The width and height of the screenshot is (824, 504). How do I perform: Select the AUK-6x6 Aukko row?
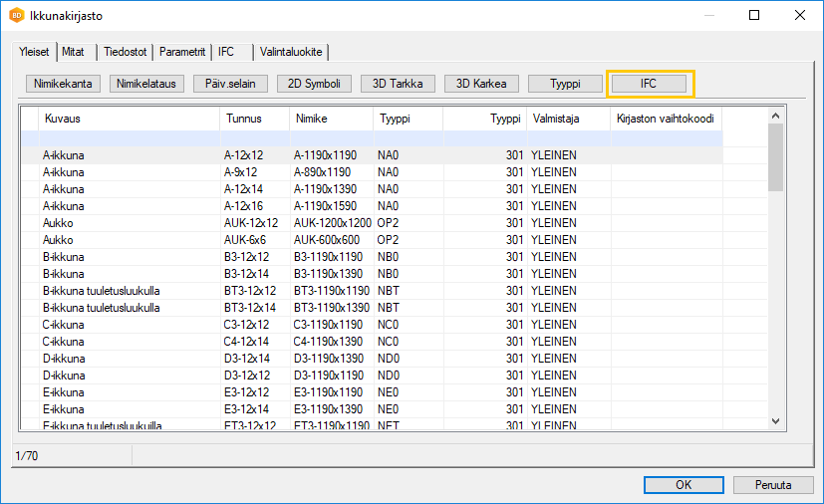tap(243, 240)
